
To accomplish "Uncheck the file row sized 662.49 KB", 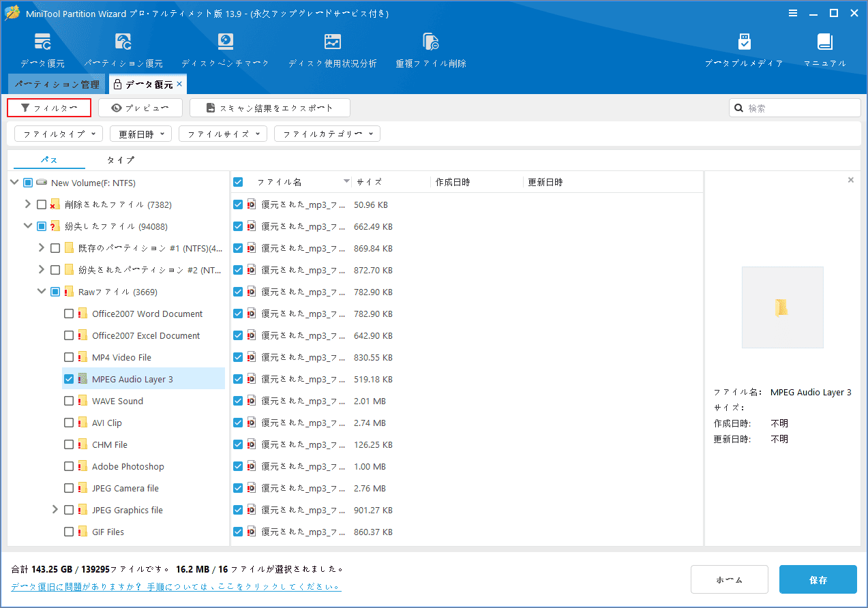I will point(238,226).
